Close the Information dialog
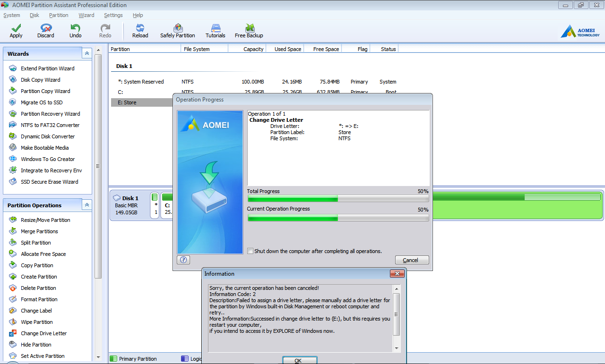 [x=397, y=274]
